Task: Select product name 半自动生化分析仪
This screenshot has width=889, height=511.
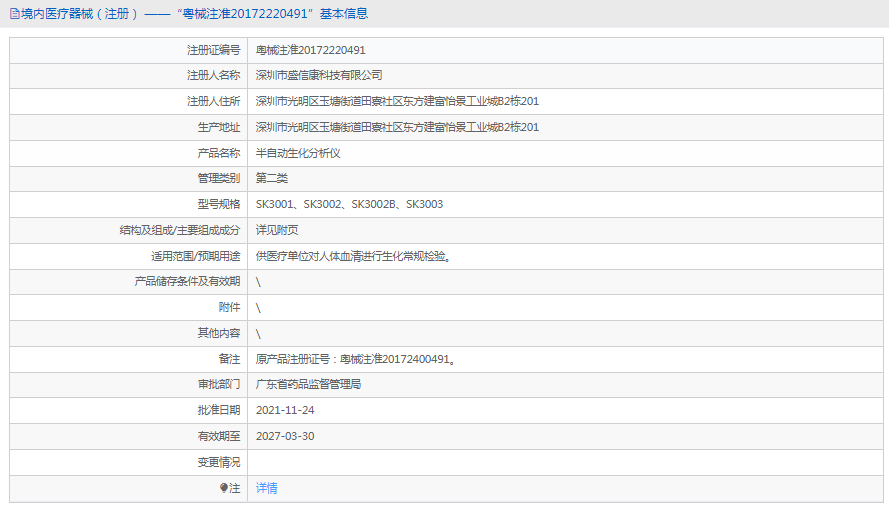Action: (x=298, y=153)
